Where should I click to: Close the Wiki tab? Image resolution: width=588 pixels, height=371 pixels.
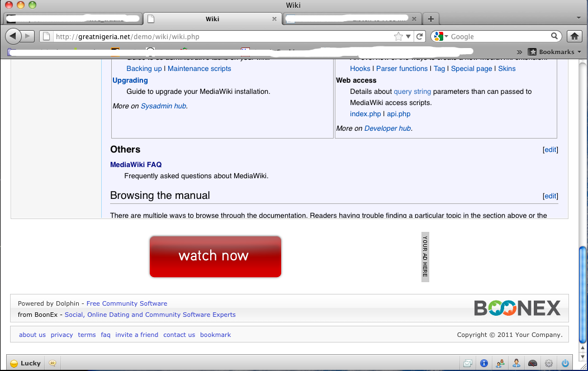click(274, 18)
